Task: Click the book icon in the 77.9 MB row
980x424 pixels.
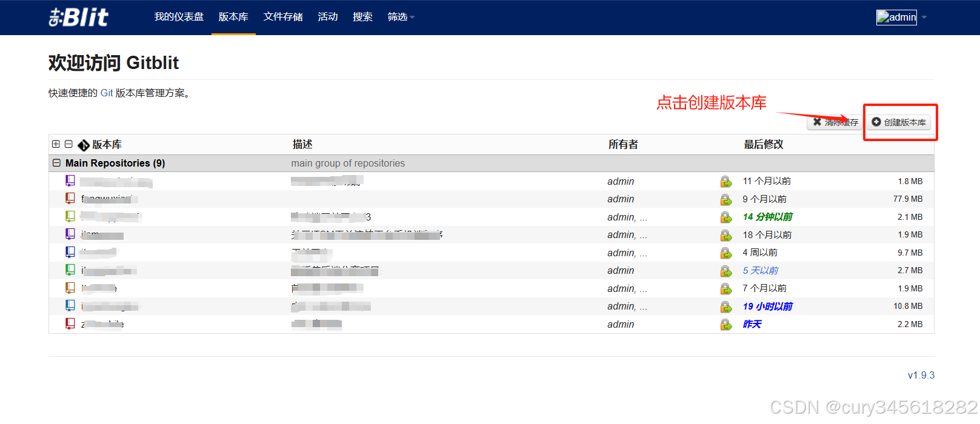Action: click(x=70, y=198)
